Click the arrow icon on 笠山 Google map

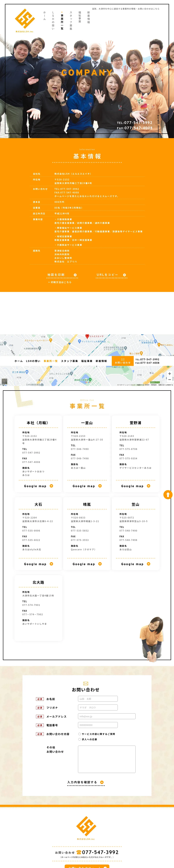[149, 564]
